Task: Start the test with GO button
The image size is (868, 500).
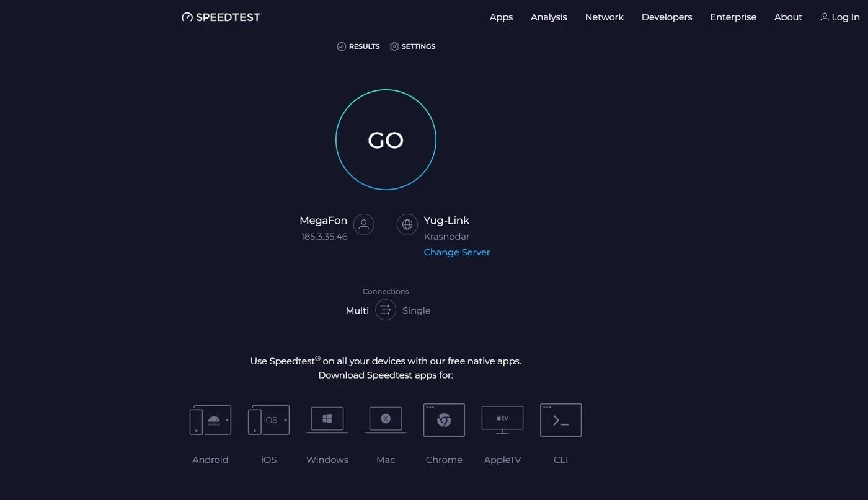Action: pos(386,140)
